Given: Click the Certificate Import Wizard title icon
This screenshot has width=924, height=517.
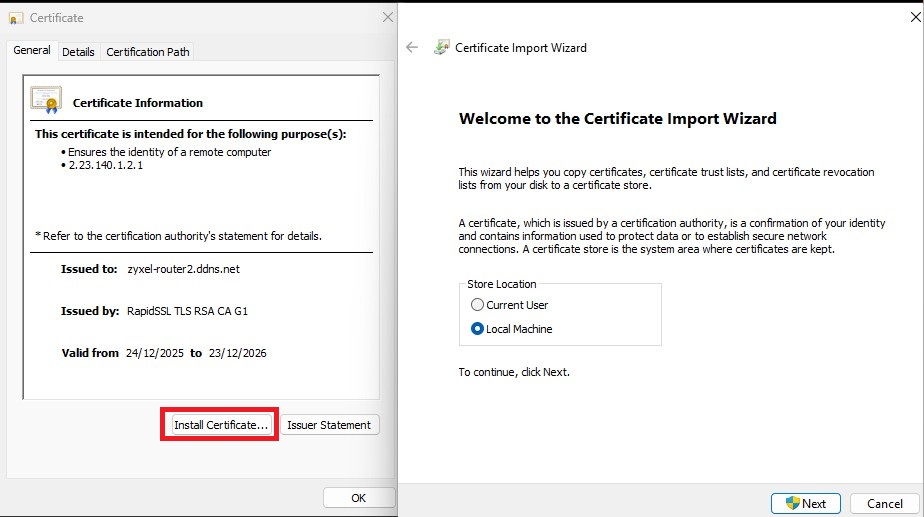Looking at the screenshot, I should pyautogui.click(x=441, y=48).
